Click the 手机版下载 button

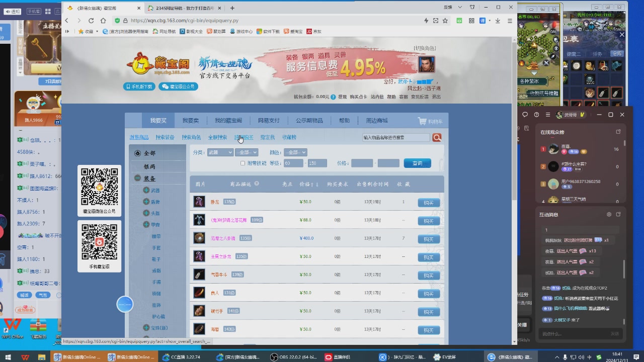pos(139,86)
